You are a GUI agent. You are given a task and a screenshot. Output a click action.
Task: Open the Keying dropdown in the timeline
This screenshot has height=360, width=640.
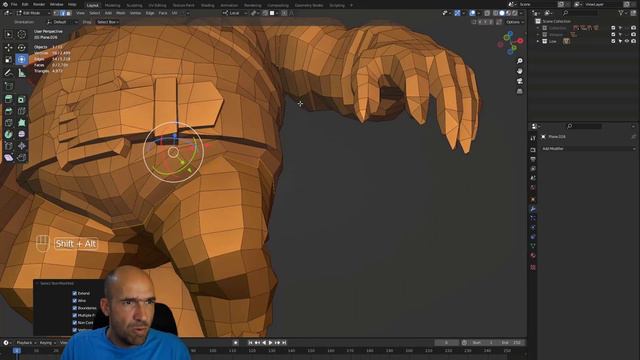[x=47, y=343]
